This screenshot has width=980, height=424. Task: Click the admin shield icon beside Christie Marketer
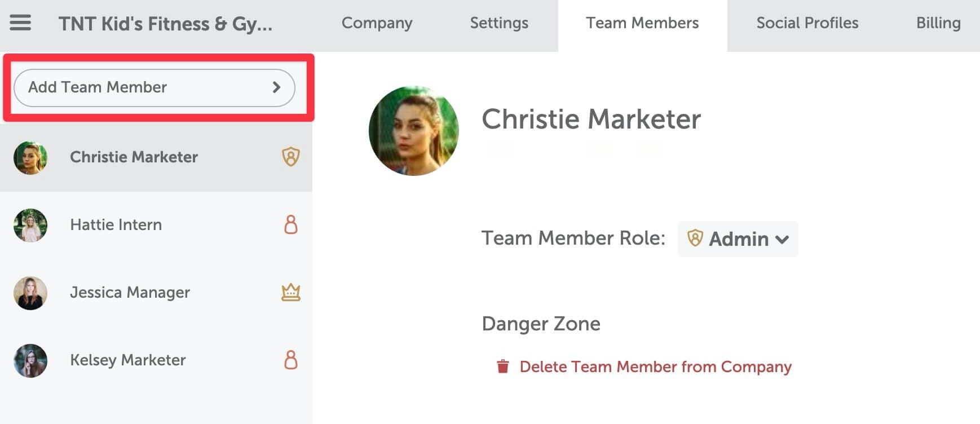pyautogui.click(x=291, y=157)
